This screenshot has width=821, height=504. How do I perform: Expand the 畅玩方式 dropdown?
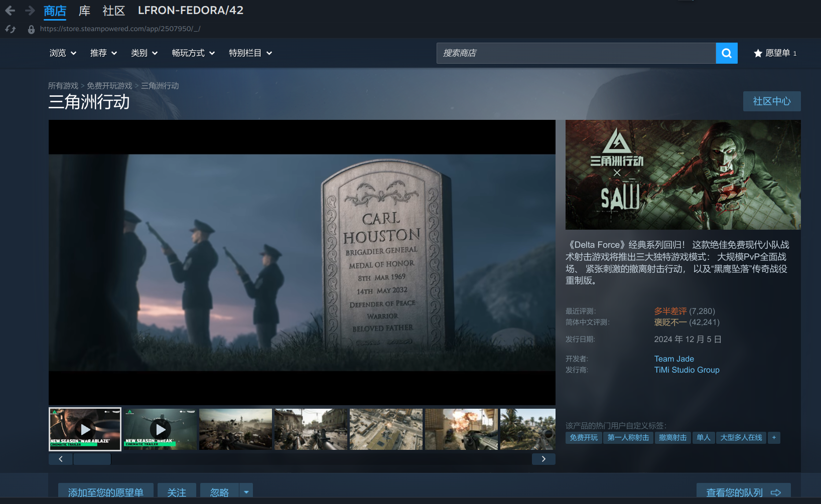pyautogui.click(x=193, y=53)
